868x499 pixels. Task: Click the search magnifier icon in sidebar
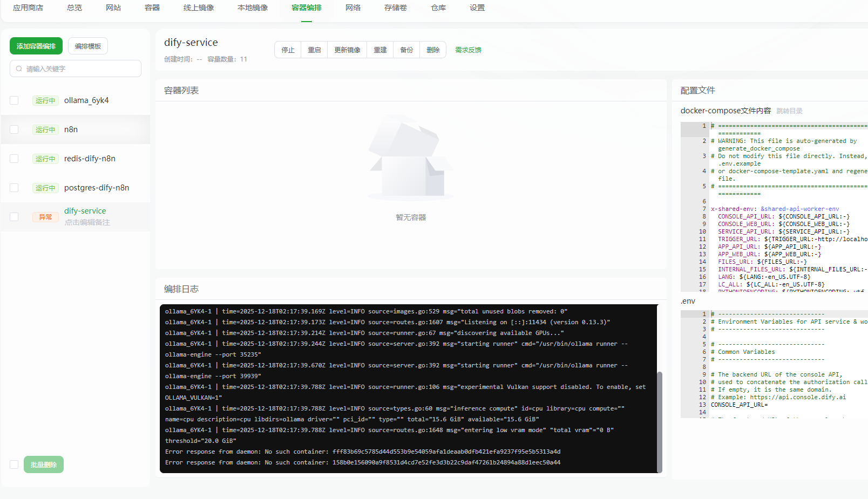pyautogui.click(x=18, y=69)
